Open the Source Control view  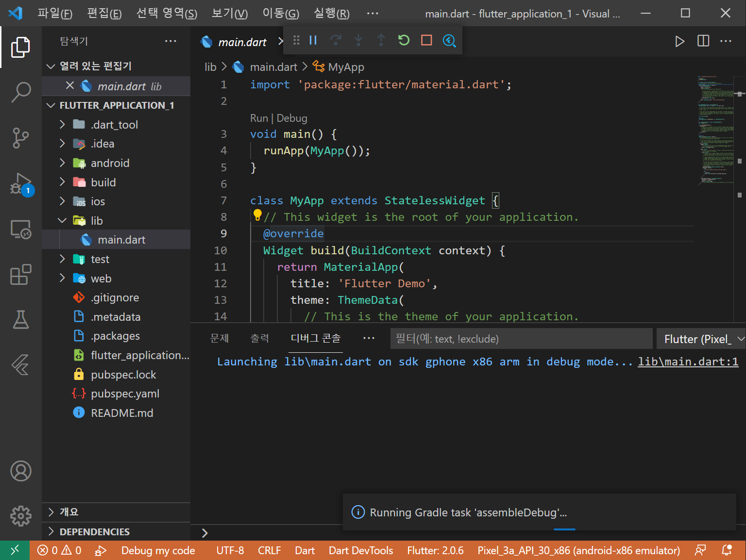tap(20, 138)
